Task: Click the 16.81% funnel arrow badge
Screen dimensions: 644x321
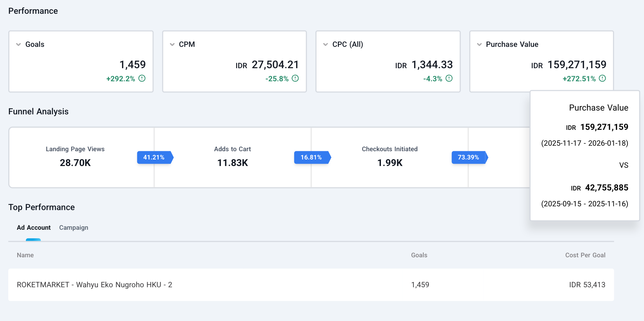Action: click(312, 157)
